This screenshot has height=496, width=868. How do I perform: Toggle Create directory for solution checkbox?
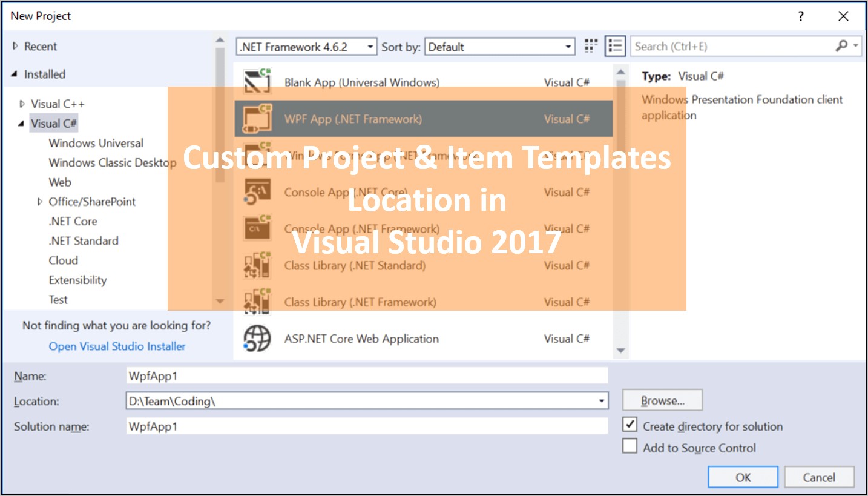pyautogui.click(x=630, y=425)
